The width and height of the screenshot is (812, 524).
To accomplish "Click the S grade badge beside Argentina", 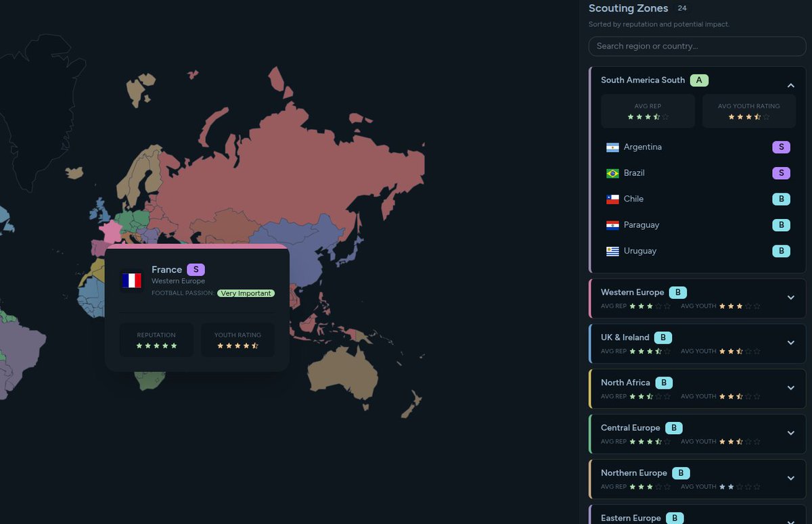I will pos(781,147).
